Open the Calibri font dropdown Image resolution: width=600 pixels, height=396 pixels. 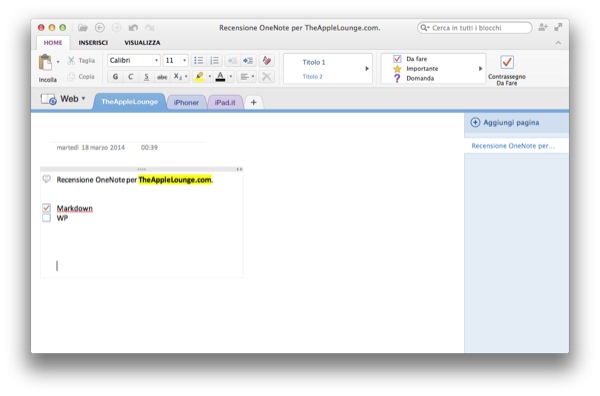[156, 60]
